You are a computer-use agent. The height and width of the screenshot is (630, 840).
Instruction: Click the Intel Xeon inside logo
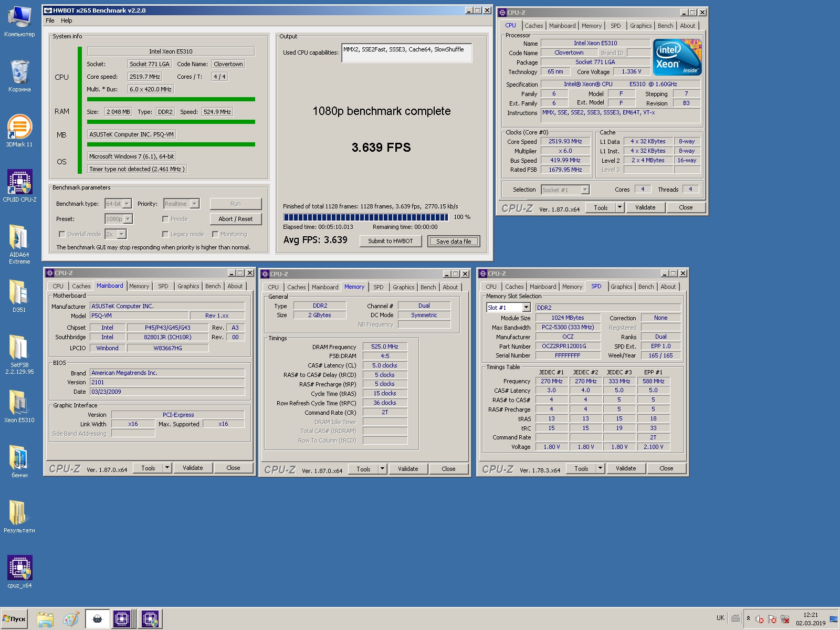[677, 57]
